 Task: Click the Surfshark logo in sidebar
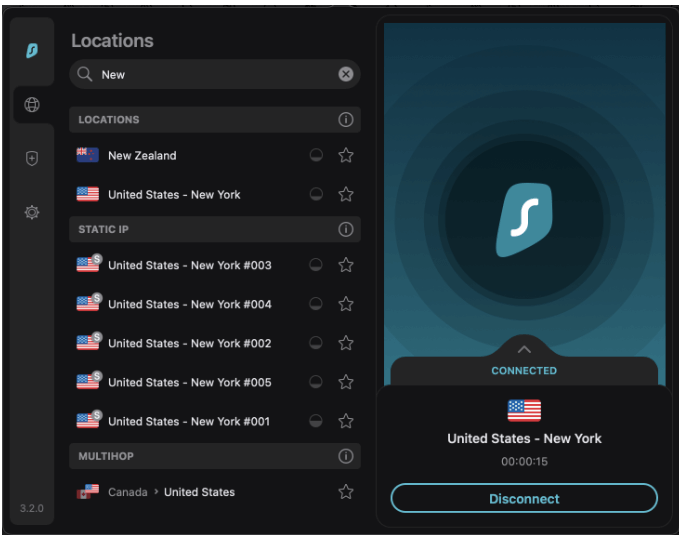pos(32,51)
